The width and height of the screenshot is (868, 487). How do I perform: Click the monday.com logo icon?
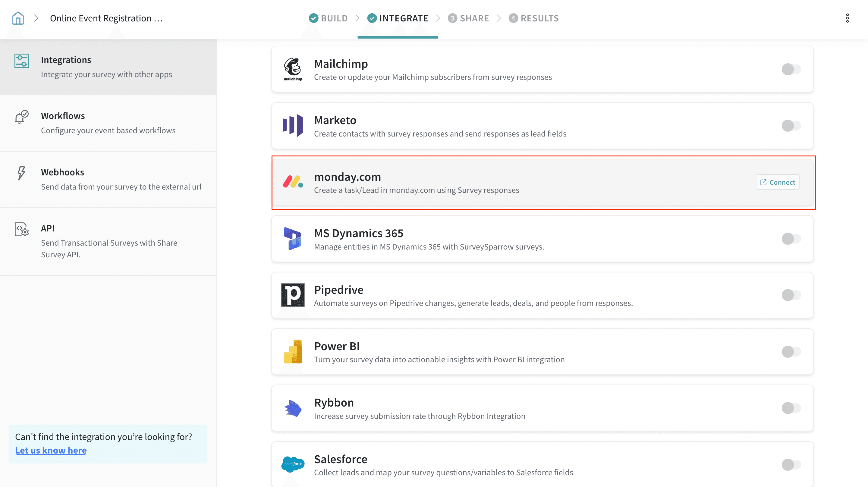292,182
